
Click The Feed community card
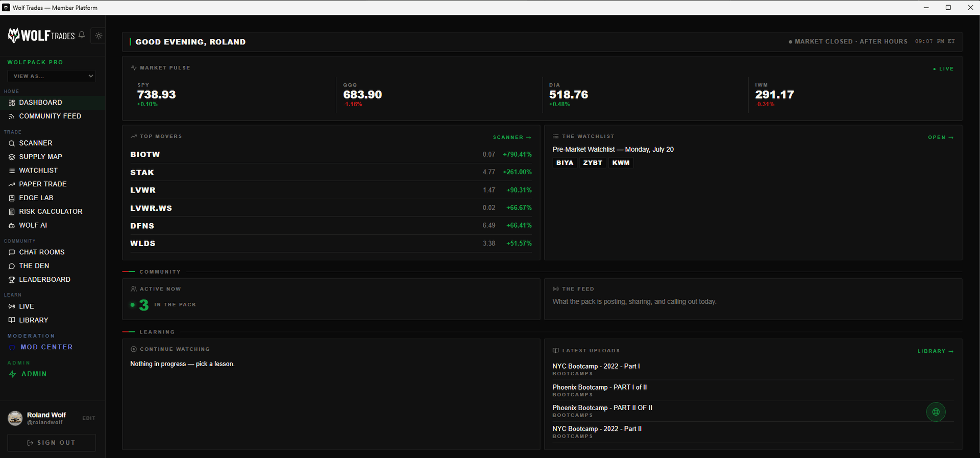point(753,299)
